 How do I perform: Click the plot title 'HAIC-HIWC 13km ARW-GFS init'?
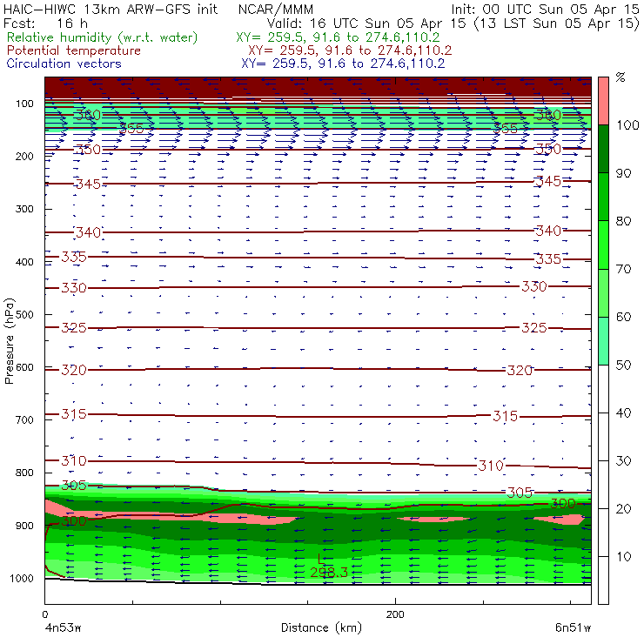[111, 9]
